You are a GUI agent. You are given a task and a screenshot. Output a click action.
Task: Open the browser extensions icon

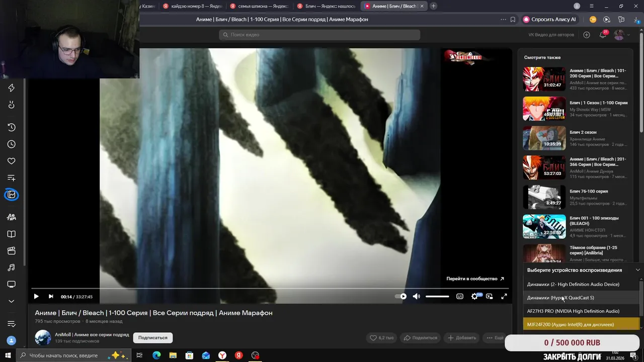coord(621,20)
